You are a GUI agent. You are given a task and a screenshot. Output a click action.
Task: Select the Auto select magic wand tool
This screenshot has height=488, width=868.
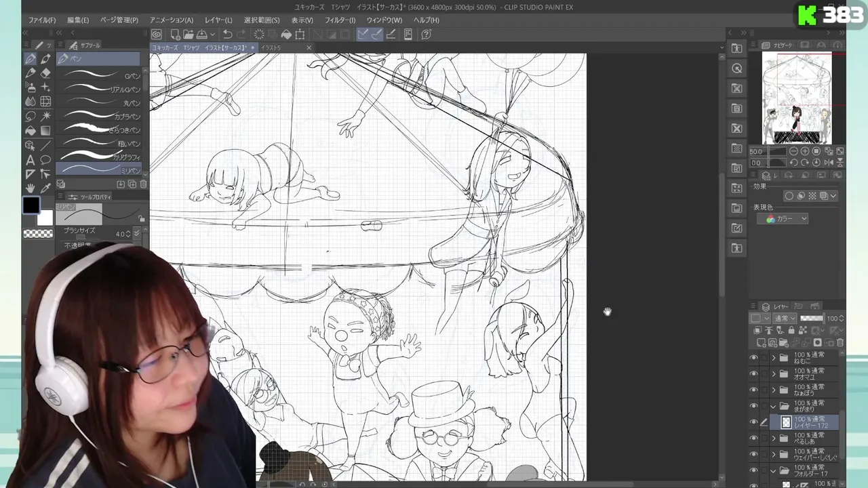pyautogui.click(x=45, y=117)
